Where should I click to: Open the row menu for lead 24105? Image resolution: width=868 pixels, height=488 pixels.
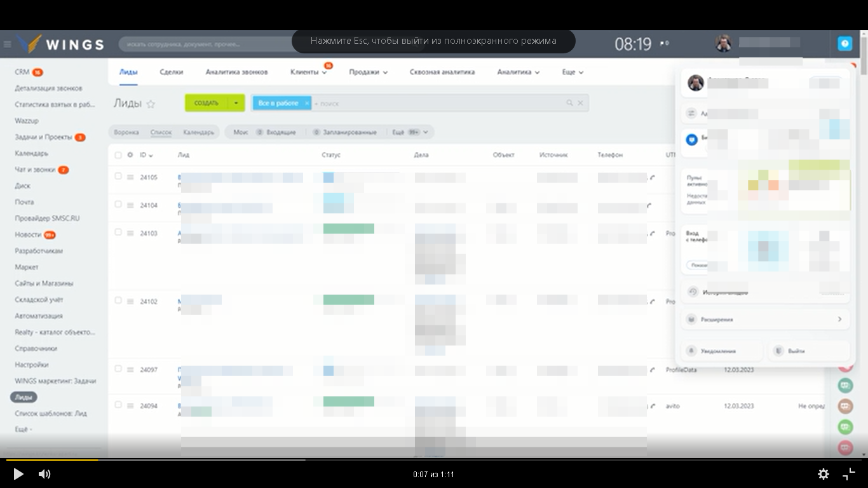(130, 177)
